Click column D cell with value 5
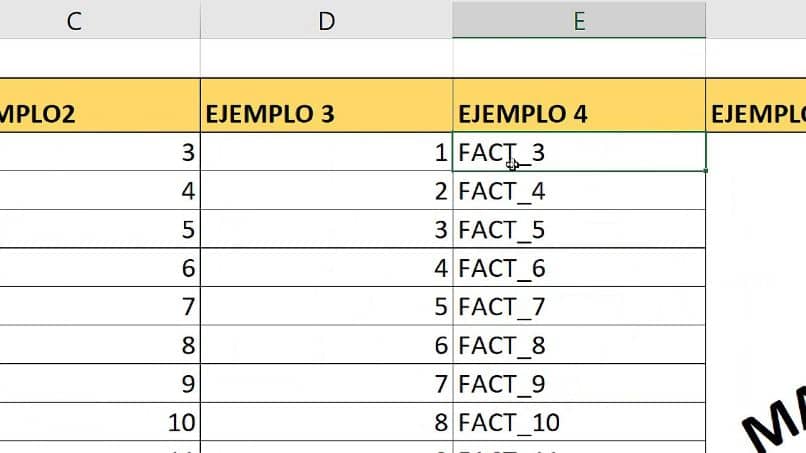 pos(326,306)
